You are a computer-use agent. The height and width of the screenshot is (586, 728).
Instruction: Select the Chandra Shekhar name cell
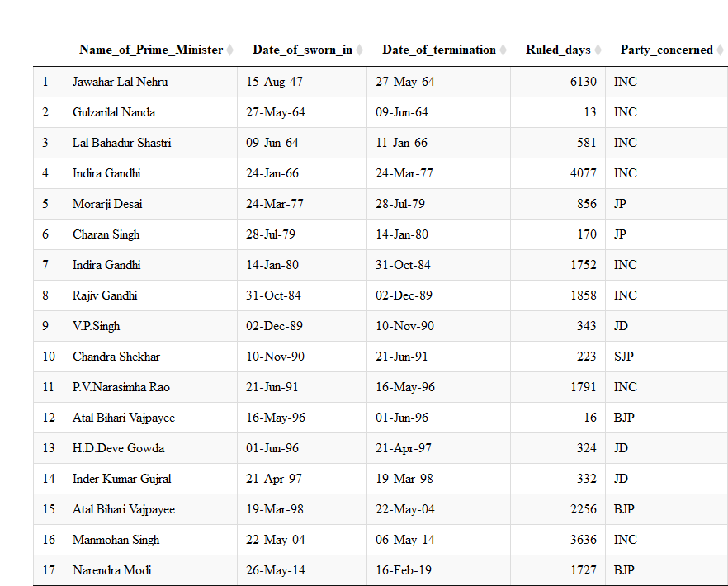(x=116, y=357)
